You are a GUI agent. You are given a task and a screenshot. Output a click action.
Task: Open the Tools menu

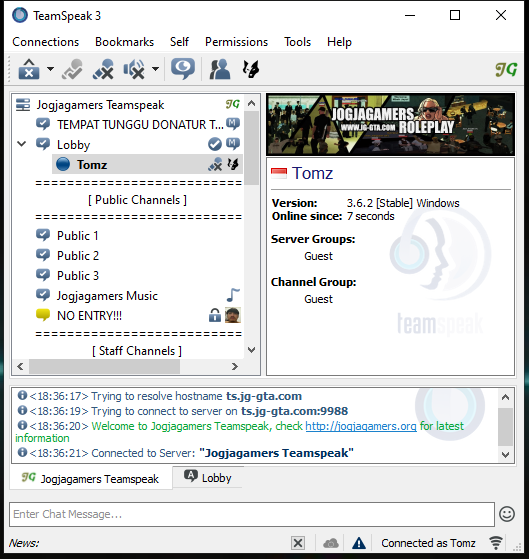(297, 42)
